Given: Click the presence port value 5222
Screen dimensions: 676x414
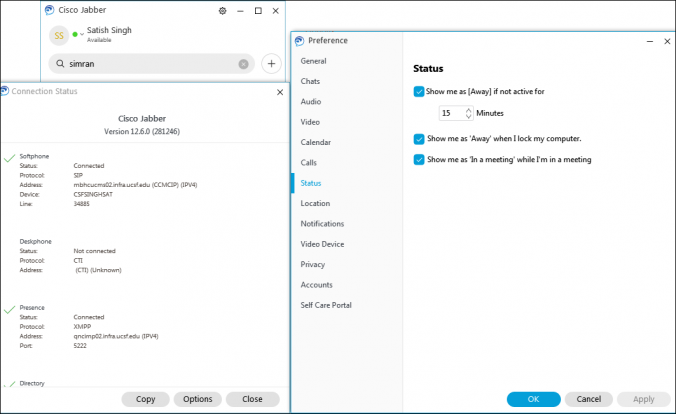Looking at the screenshot, I should click(80, 346).
